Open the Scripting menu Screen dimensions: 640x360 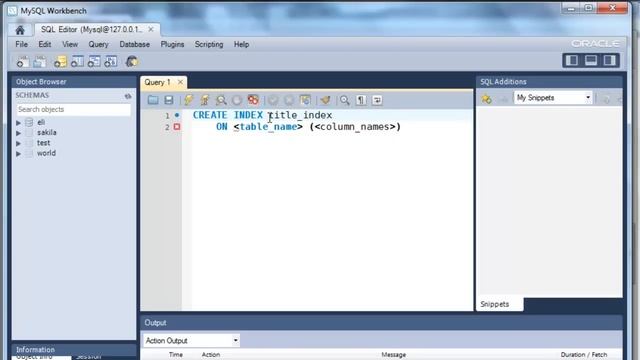(209, 44)
